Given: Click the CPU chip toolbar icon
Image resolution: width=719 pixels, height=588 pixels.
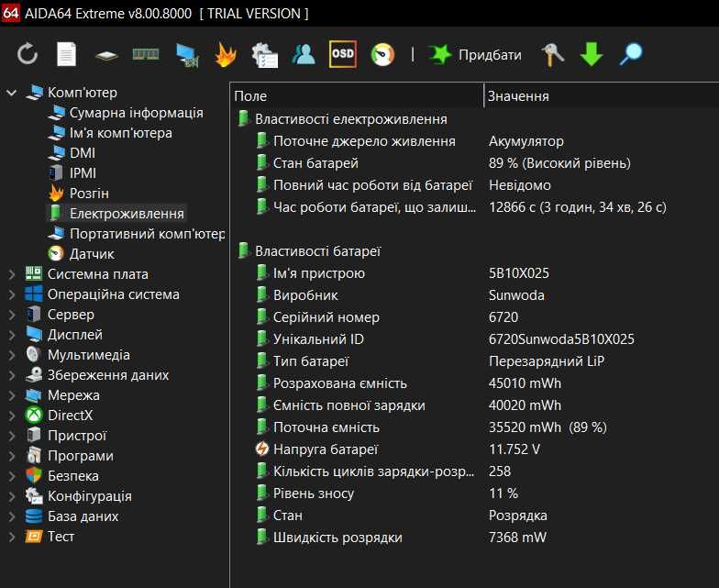Looking at the screenshot, I should pyautogui.click(x=106, y=56).
